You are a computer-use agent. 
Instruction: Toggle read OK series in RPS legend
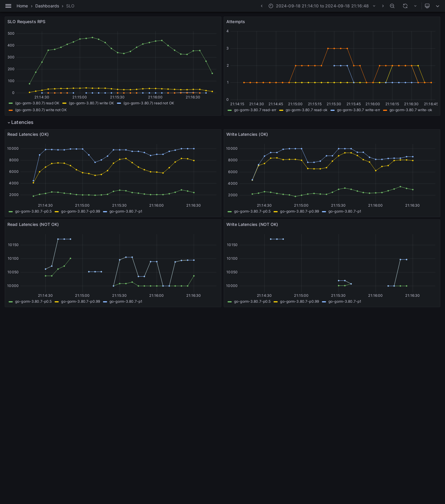(x=37, y=103)
